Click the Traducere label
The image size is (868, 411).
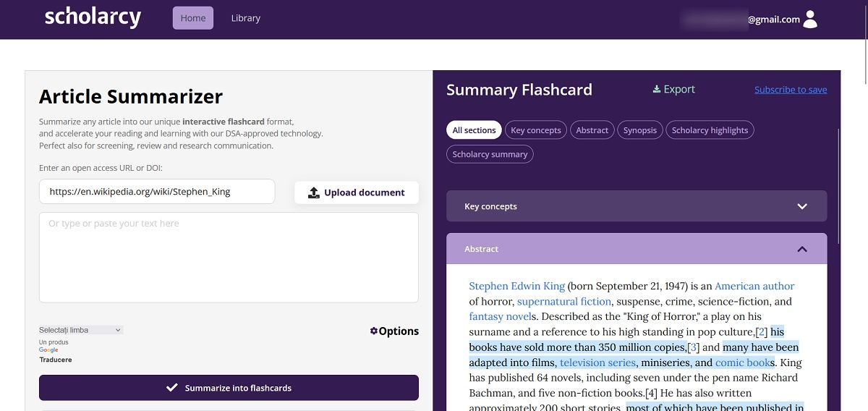click(x=56, y=360)
